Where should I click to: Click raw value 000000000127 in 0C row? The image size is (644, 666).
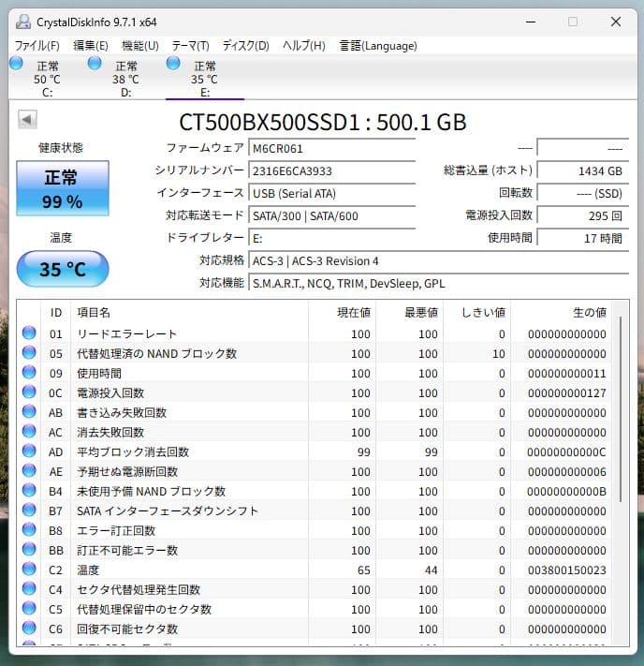pyautogui.click(x=566, y=393)
